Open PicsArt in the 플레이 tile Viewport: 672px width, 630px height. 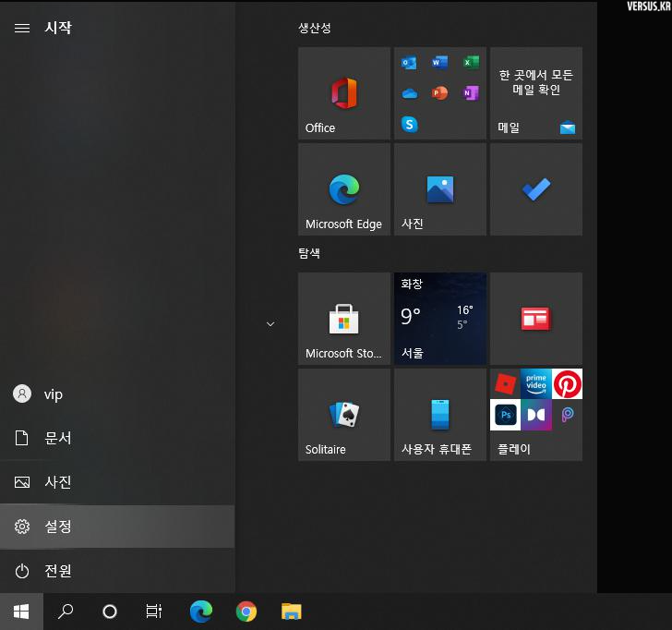tap(567, 415)
